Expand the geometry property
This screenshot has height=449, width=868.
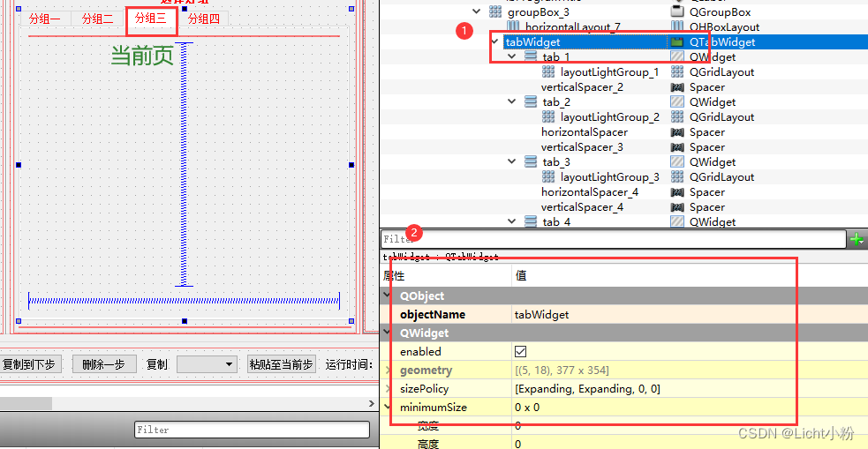388,370
